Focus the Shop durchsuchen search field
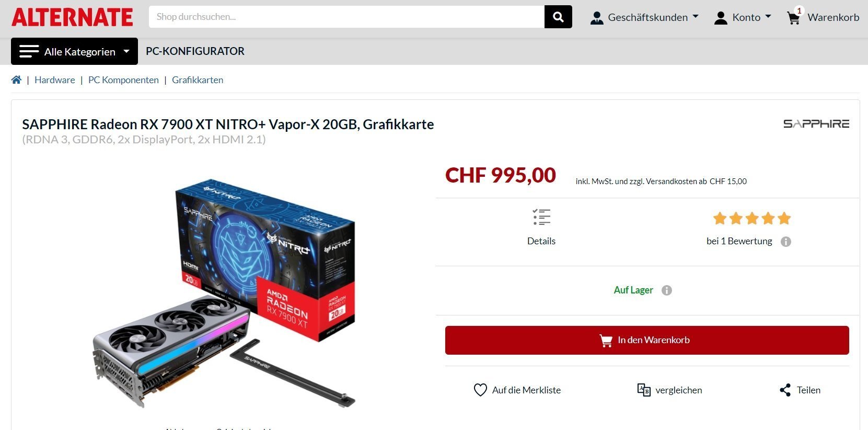Viewport: 868px width, 430px height. pos(346,17)
